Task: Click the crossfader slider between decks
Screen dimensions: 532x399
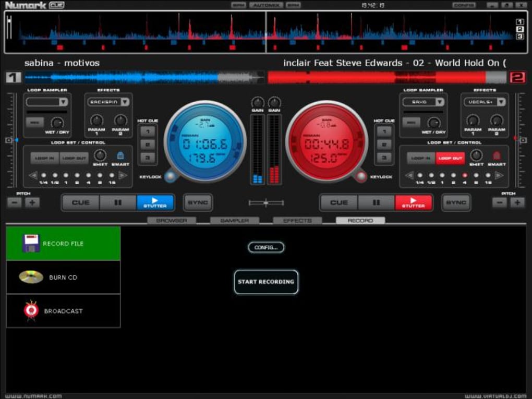Action: coord(266,203)
